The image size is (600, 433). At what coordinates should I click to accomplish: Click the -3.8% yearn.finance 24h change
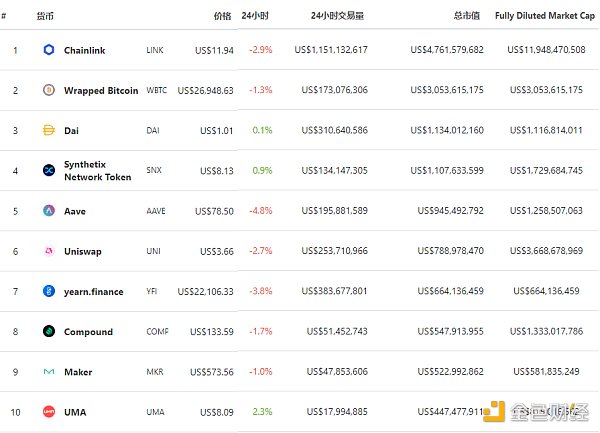[261, 291]
